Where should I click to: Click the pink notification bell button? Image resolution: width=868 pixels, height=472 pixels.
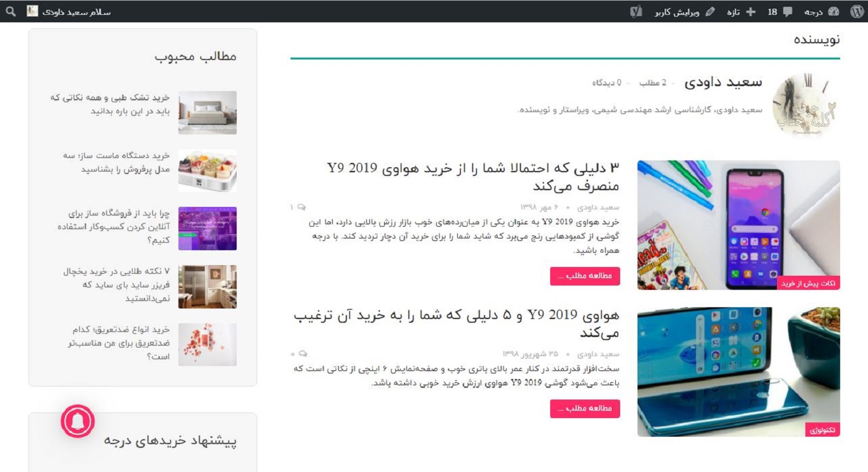click(x=77, y=421)
